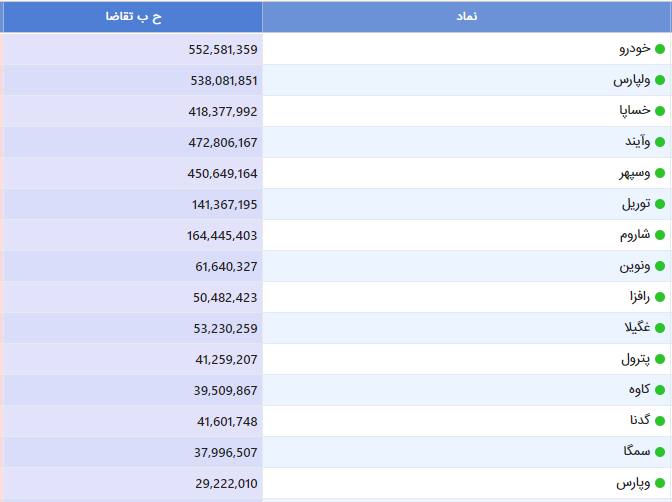Sort by the ح ب تقاضا header
This screenshot has width=672, height=502.
(x=133, y=17)
